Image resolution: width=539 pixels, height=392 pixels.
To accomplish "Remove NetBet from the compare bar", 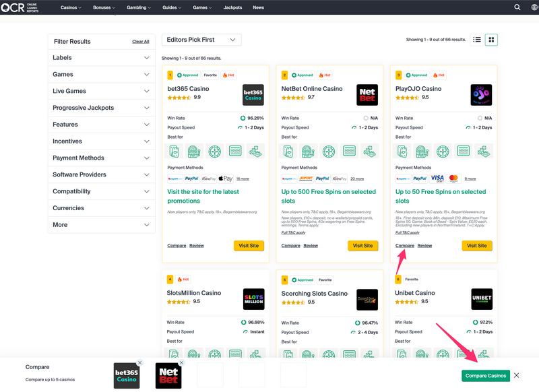I will 181,363.
